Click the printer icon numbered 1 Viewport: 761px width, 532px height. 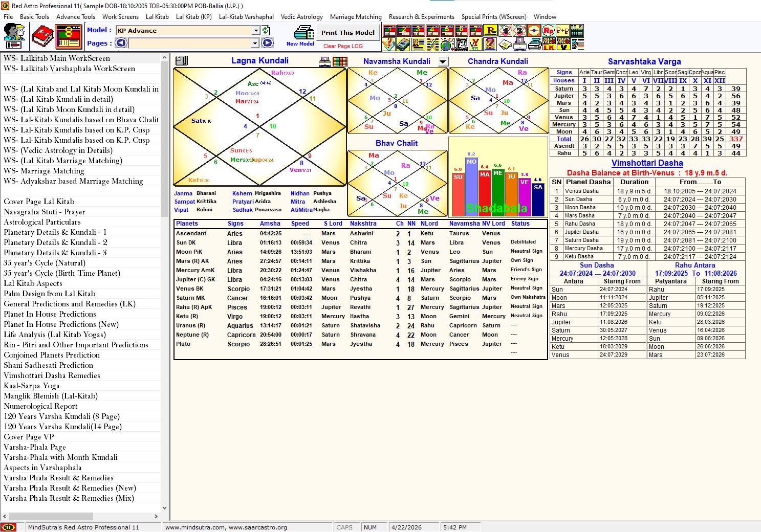coord(520,45)
